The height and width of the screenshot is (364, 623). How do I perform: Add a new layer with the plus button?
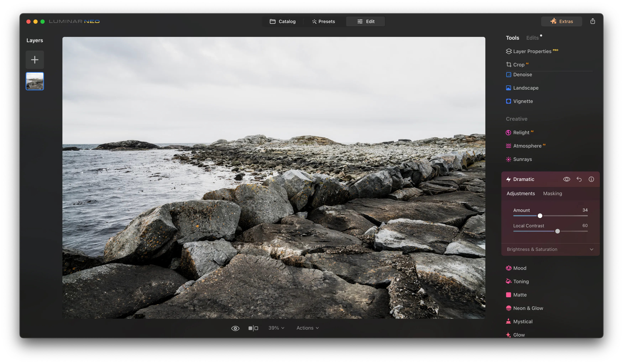click(35, 60)
